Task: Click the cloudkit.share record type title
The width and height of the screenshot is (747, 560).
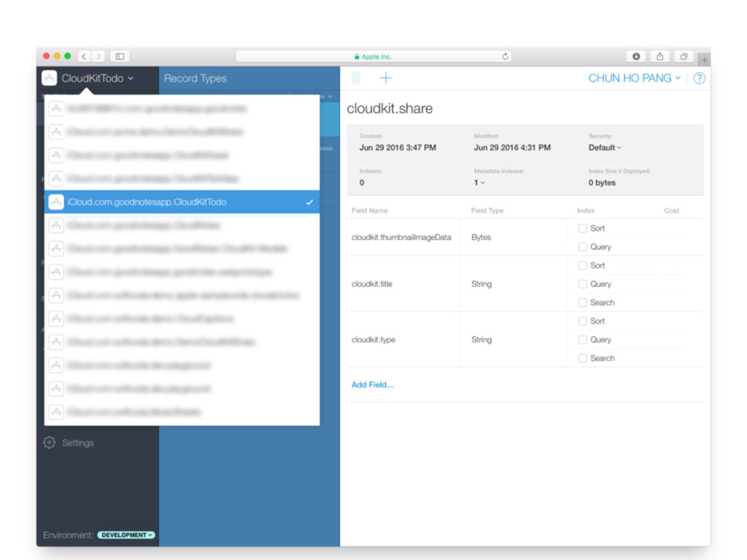Action: 390,108
